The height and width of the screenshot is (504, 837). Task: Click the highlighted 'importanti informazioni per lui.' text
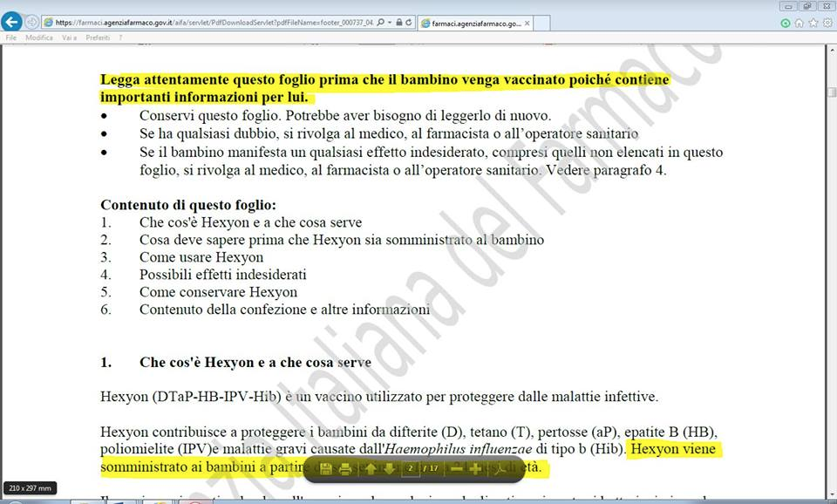[204, 97]
